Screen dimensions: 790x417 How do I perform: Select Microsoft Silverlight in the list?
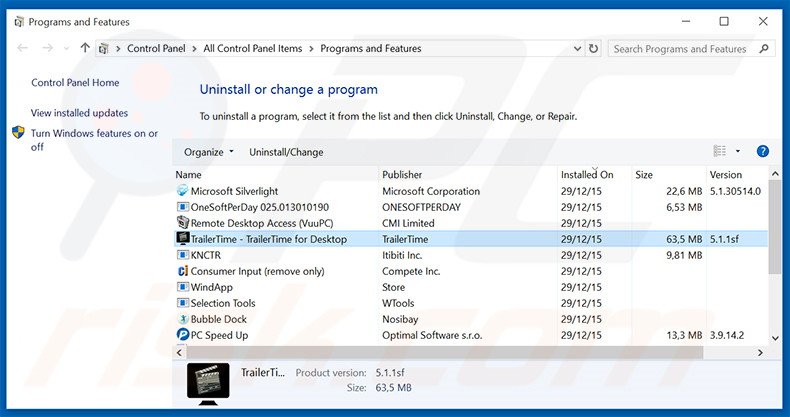click(x=234, y=191)
